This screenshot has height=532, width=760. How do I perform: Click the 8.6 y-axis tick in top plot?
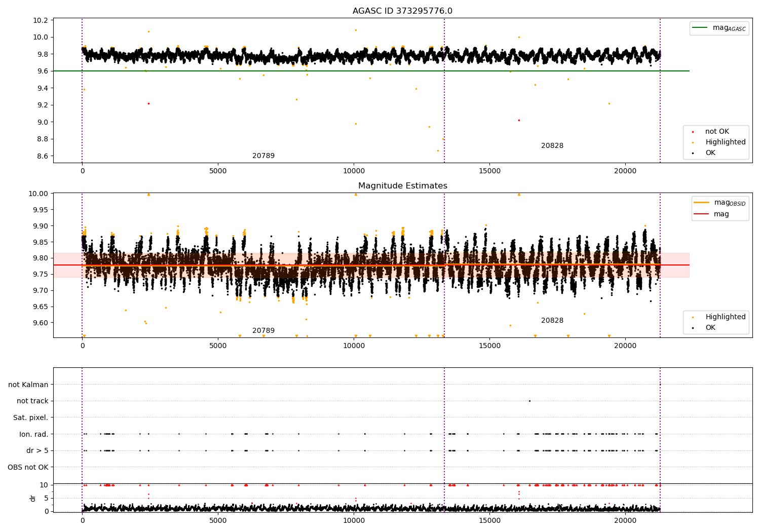click(x=43, y=156)
